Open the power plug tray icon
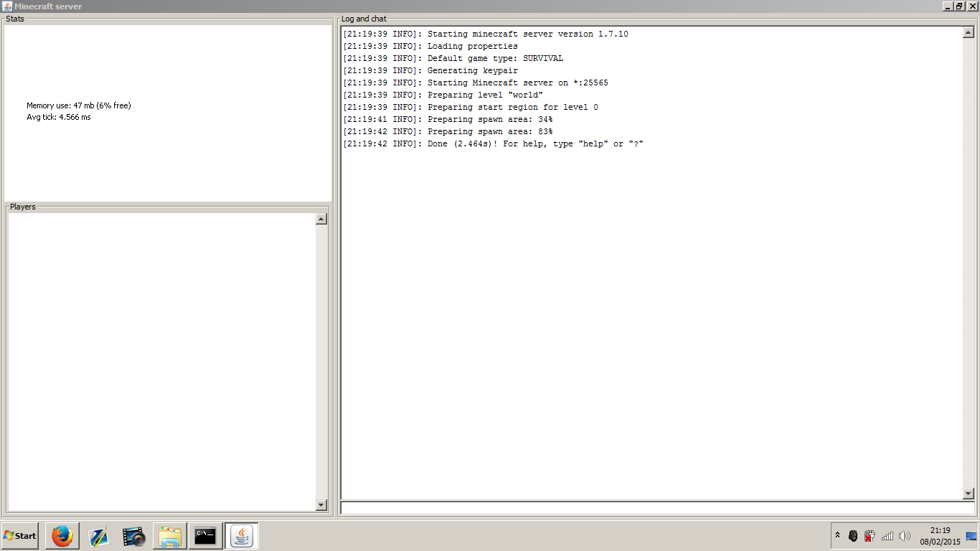Image resolution: width=980 pixels, height=551 pixels. coord(870,536)
